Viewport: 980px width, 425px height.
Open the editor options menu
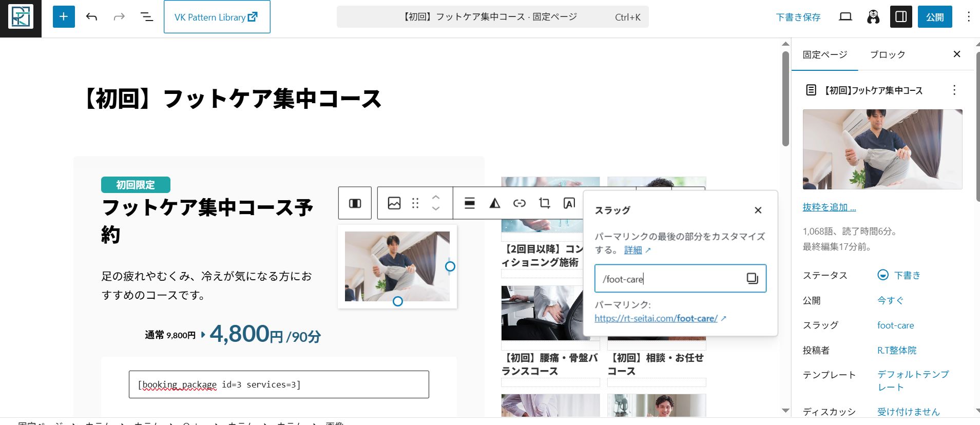click(968, 17)
